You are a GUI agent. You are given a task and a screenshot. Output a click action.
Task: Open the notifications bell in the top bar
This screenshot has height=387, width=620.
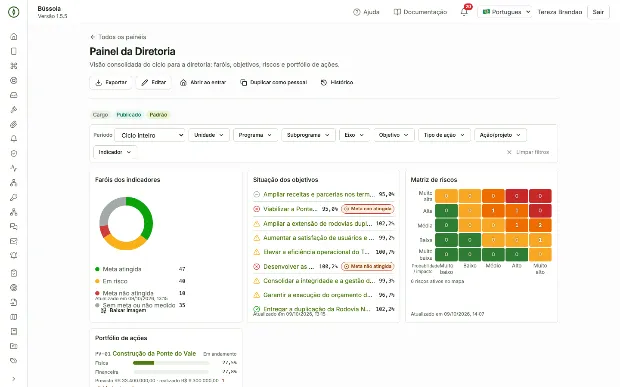click(464, 12)
